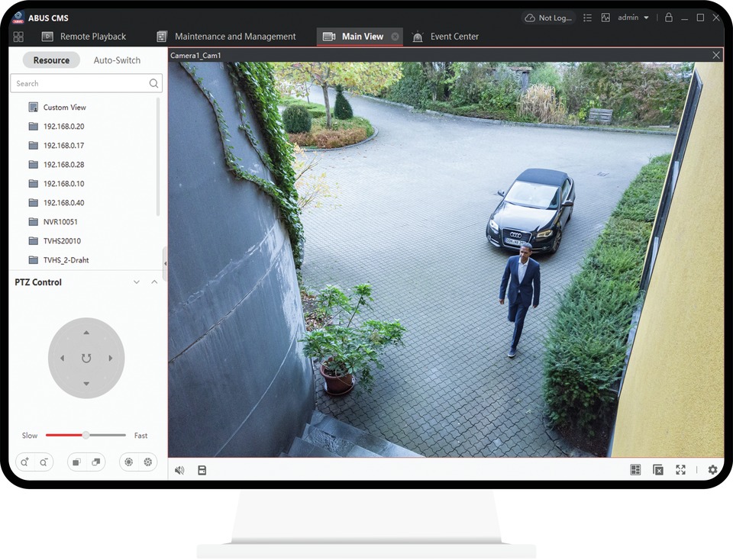Click the resource Search field
This screenshot has height=560, width=733.
(79, 83)
